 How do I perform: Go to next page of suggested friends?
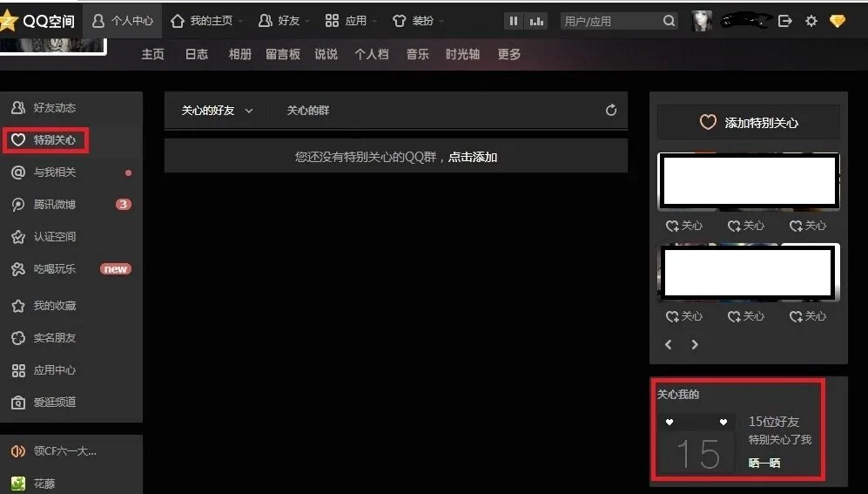695,344
